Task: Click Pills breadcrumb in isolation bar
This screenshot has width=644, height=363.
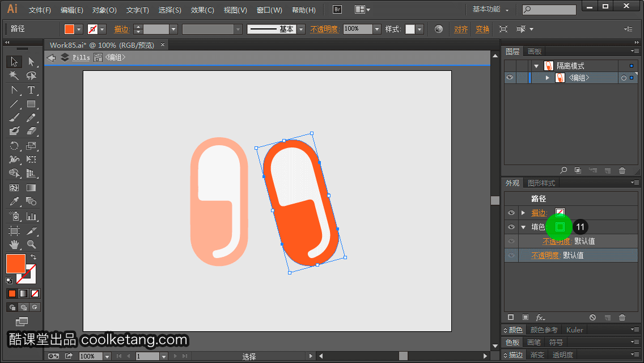Action: (x=81, y=57)
